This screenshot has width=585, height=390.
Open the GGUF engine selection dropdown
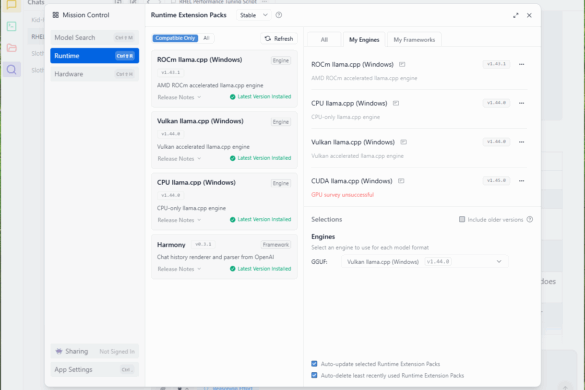click(425, 262)
